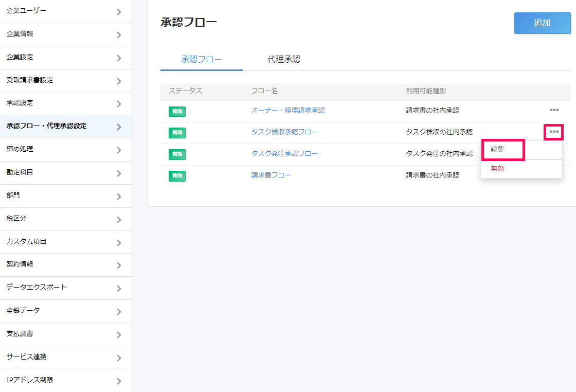Click the chevron beside 契約情報
Viewport: 576px width, 392px height.
[x=119, y=265]
